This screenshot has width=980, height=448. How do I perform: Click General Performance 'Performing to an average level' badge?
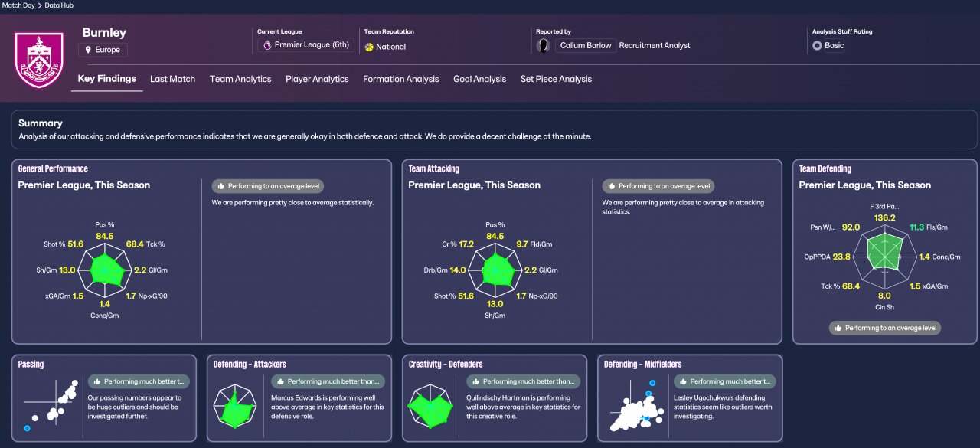pos(268,186)
